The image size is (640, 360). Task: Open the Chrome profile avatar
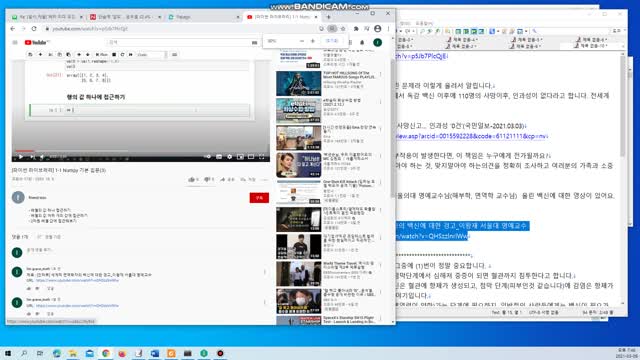coord(378,29)
